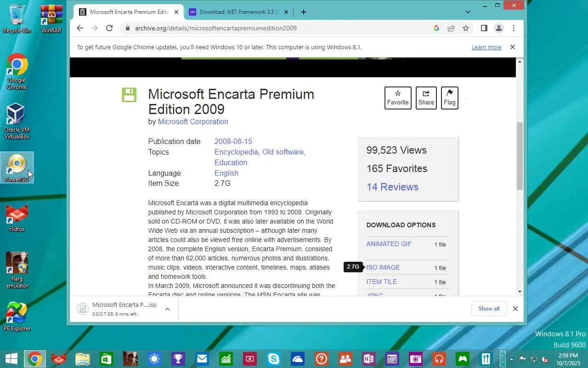Image resolution: width=588 pixels, height=368 pixels.
Task: Select the WinRAR desktop shortcut
Action: (51, 19)
